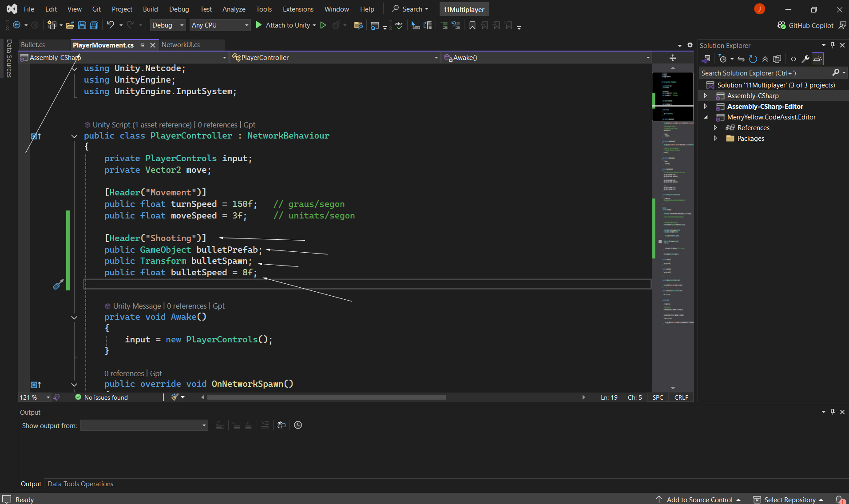
Task: Toggle pin on PlayerMovement.cs tab
Action: pos(143,45)
